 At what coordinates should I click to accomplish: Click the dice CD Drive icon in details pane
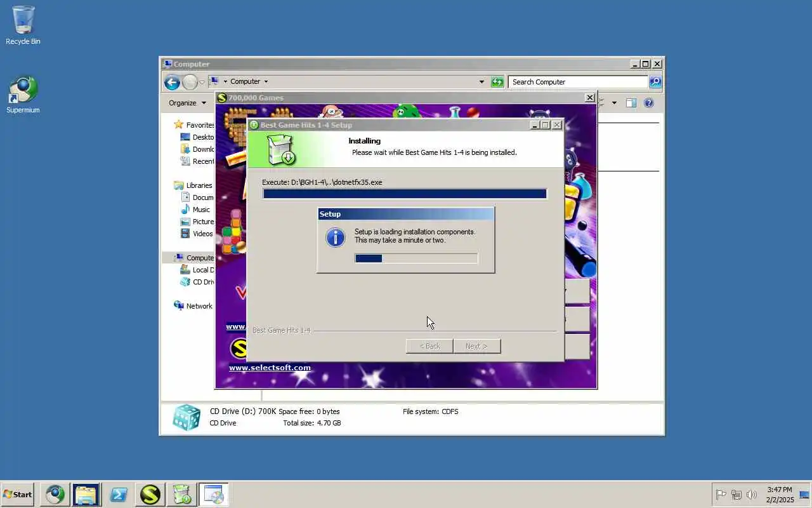point(187,417)
